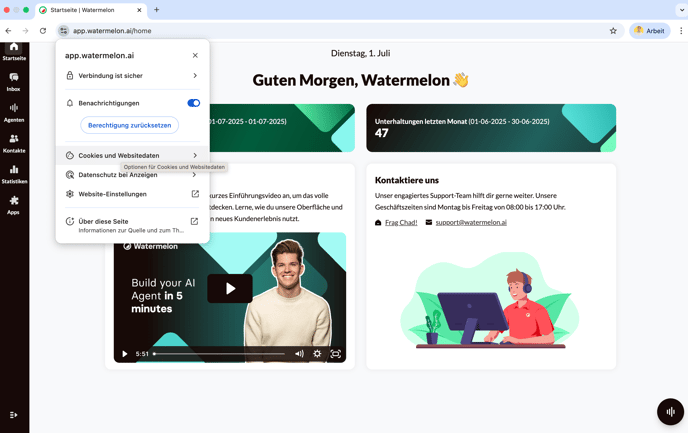The image size is (688, 433).
Task: Close the Startseite | Watermelon tab
Action: (x=139, y=10)
